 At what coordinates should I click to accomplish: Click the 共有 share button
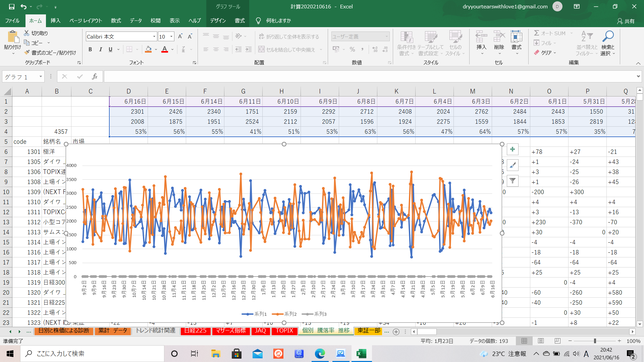coord(626,21)
